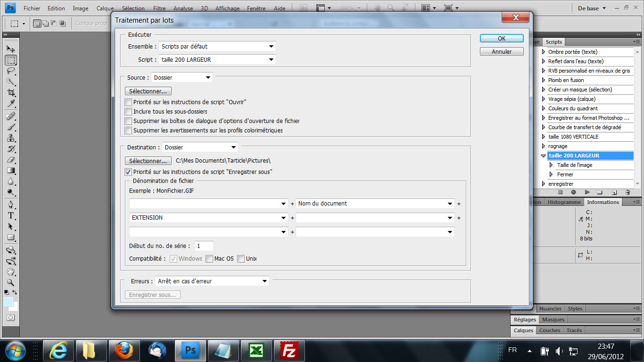Image resolution: width=644 pixels, height=362 pixels.
Task: Open the Filtre menu
Action: point(159,8)
